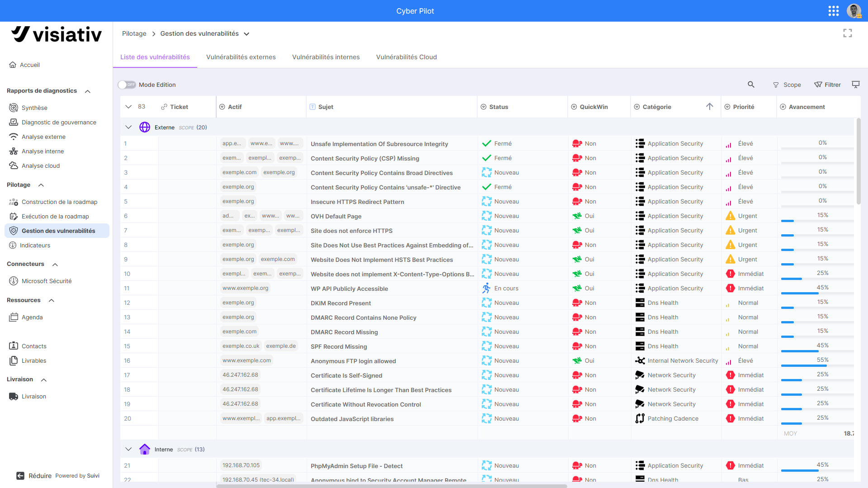Click the presentation screen icon beside Filtrer
Viewport: 868px width, 488px height.
point(856,85)
